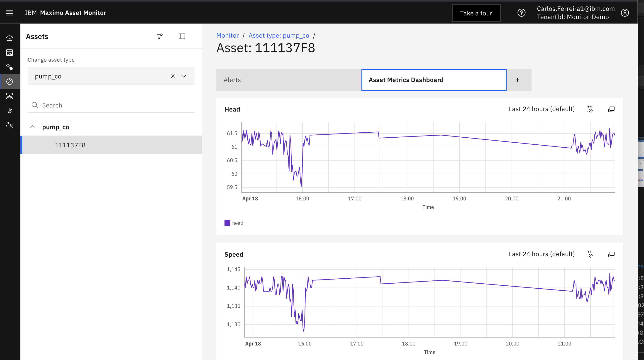Add a new dashboard tab with plus
The height and width of the screenshot is (360, 644).
517,80
